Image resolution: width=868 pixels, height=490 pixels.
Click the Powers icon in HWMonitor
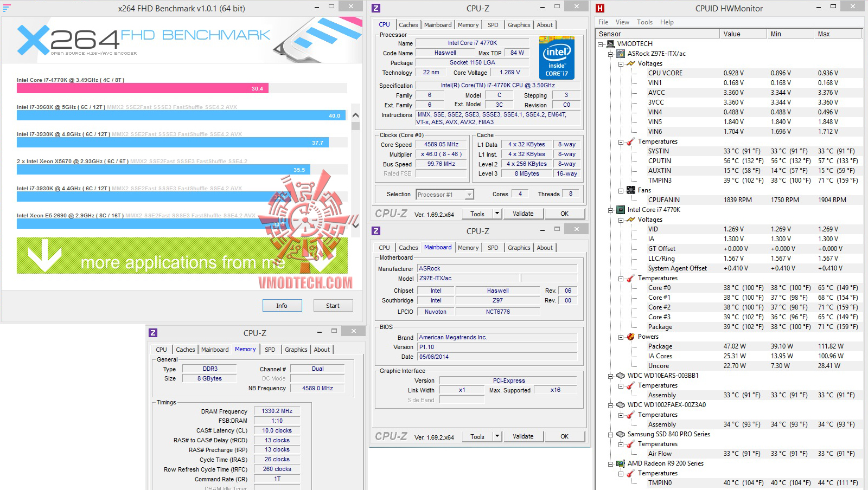coord(631,337)
